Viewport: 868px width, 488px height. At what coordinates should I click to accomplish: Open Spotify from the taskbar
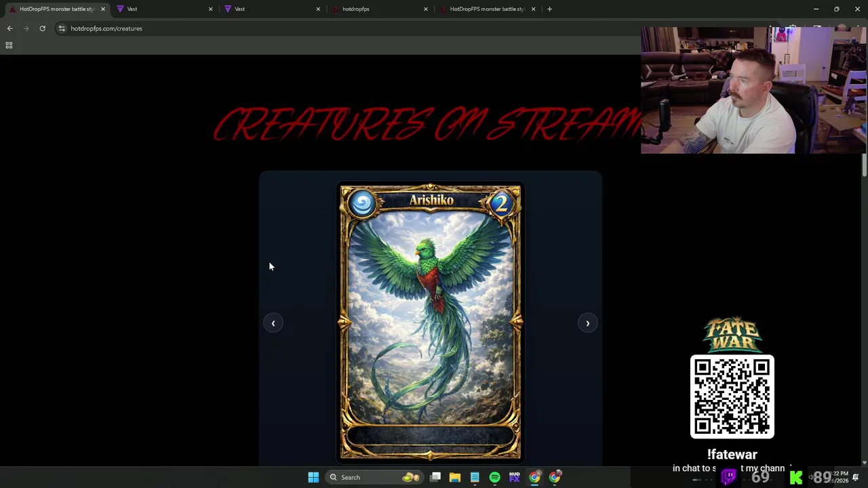click(494, 477)
